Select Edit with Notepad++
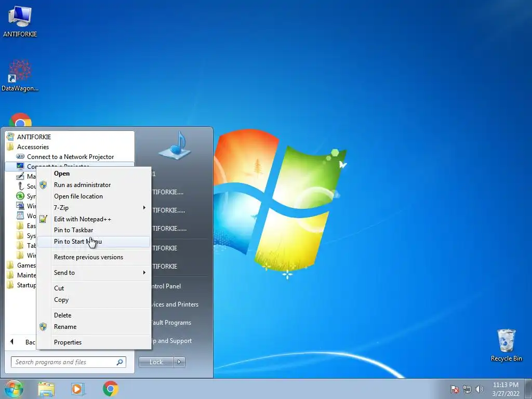This screenshot has height=399, width=532. click(94, 219)
